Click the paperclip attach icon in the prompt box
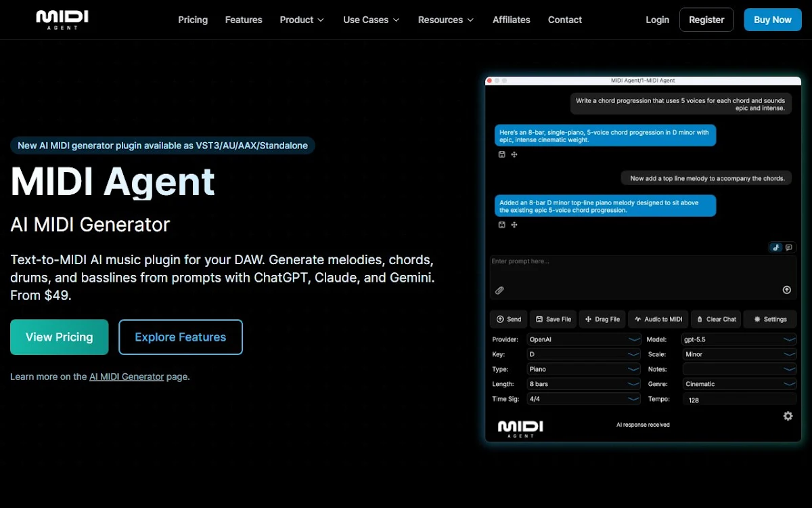 pyautogui.click(x=499, y=290)
